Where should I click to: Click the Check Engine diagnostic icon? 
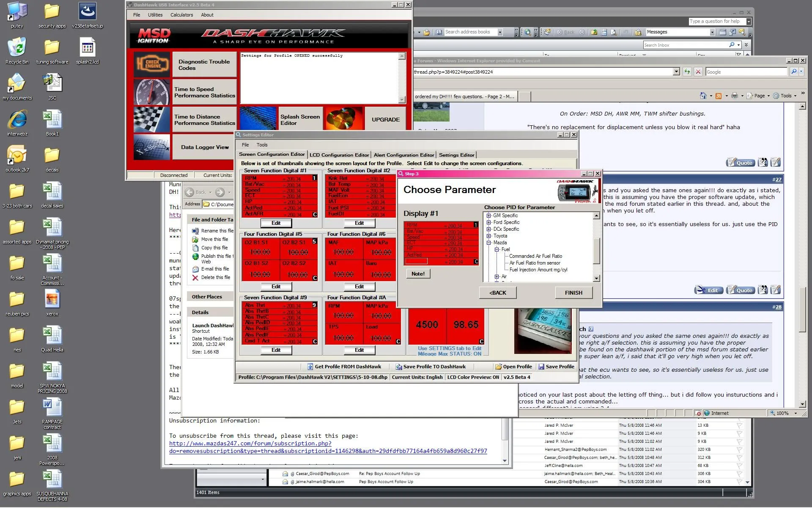tap(152, 64)
